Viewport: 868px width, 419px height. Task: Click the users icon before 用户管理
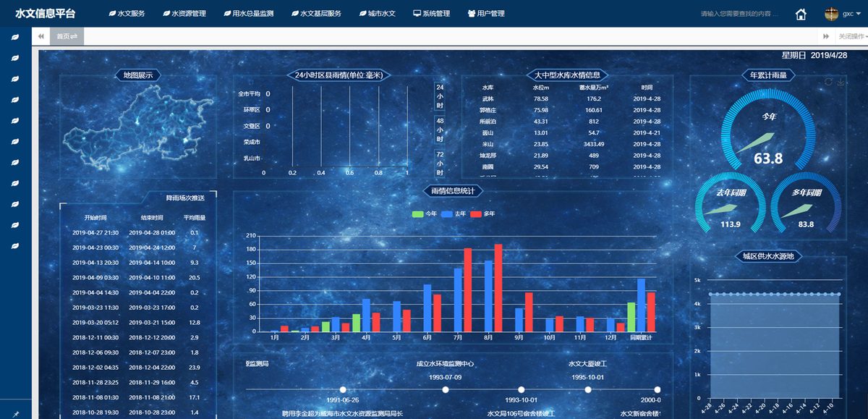tap(472, 14)
